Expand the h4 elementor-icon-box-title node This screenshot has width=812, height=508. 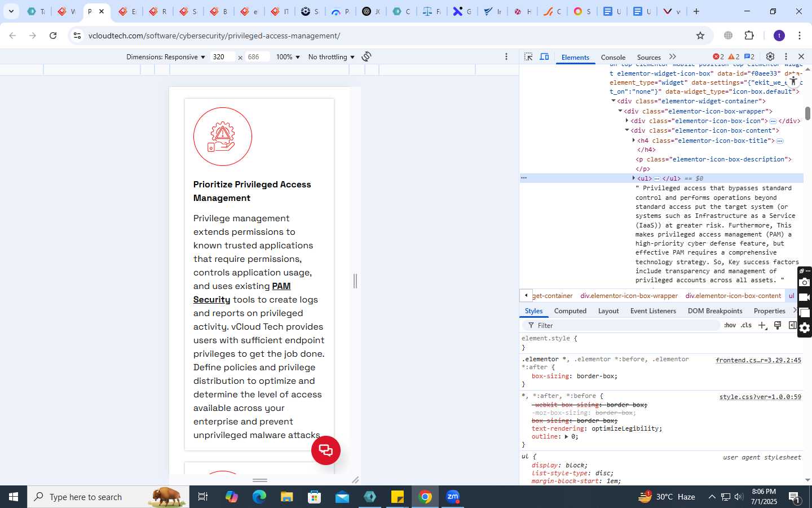point(634,141)
